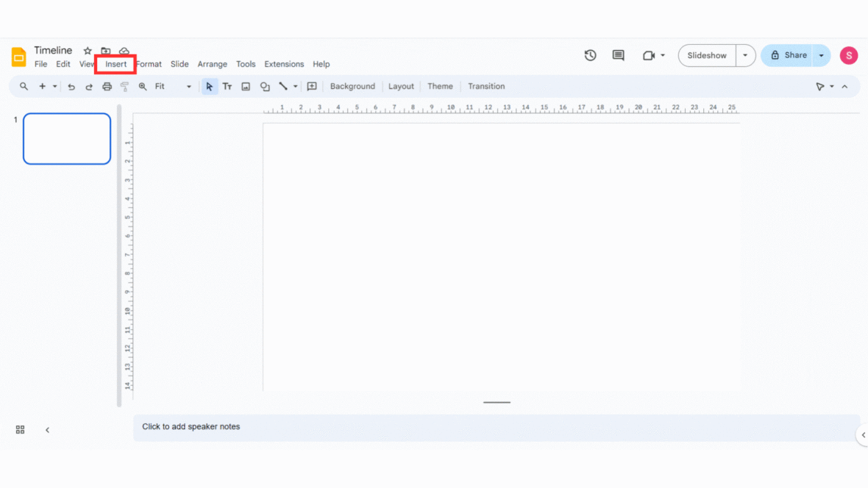868x488 pixels.
Task: Change slide Background
Action: pyautogui.click(x=352, y=86)
